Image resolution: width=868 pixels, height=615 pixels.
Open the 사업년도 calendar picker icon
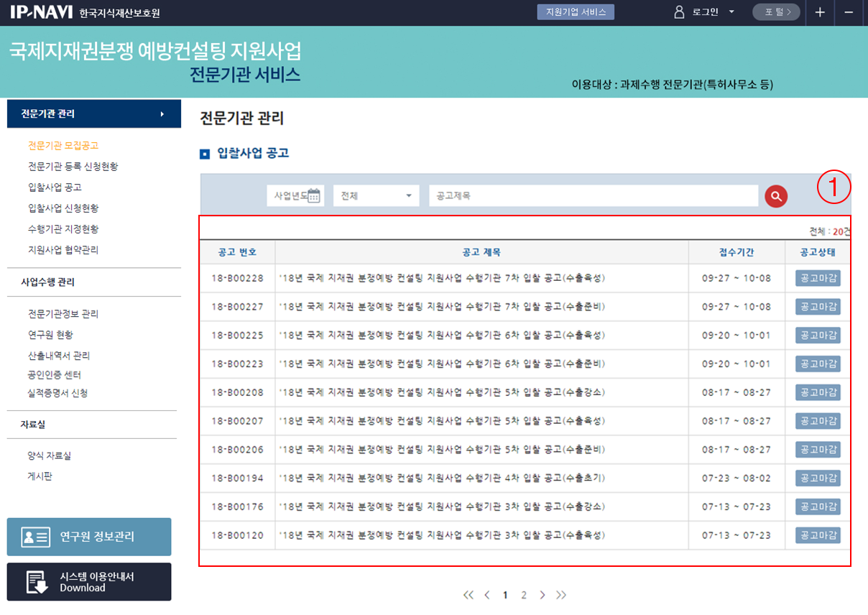313,196
